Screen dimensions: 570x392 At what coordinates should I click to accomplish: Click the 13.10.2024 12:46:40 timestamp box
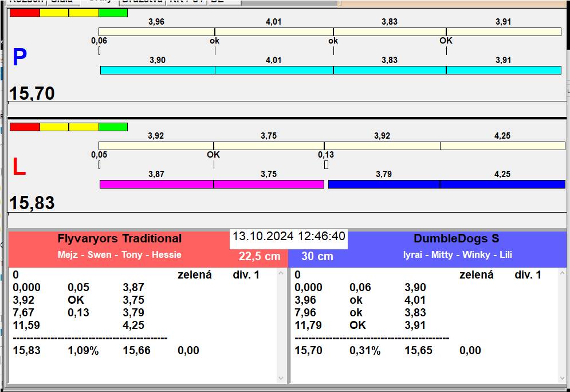pyautogui.click(x=289, y=237)
